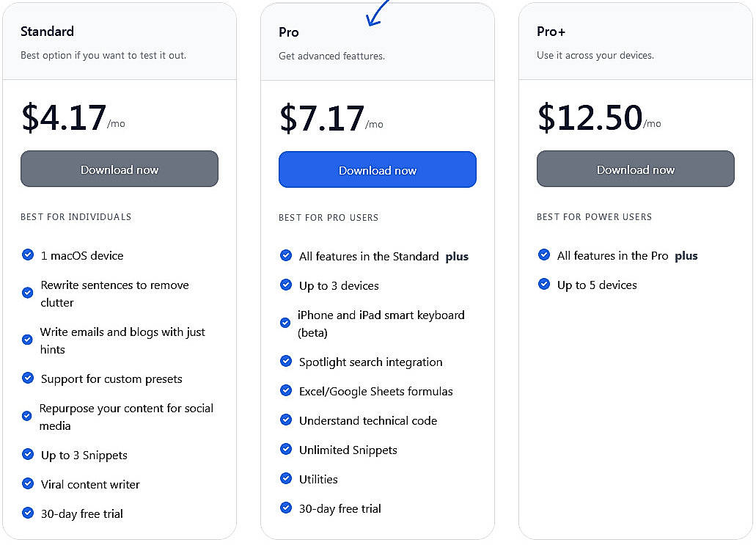Click the checkmark beside Up to 5 devices
This screenshot has height=545, width=756.
click(543, 285)
